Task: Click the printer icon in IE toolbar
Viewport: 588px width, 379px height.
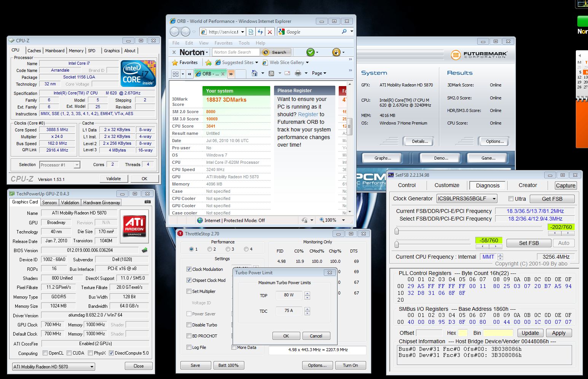Action: coord(298,73)
